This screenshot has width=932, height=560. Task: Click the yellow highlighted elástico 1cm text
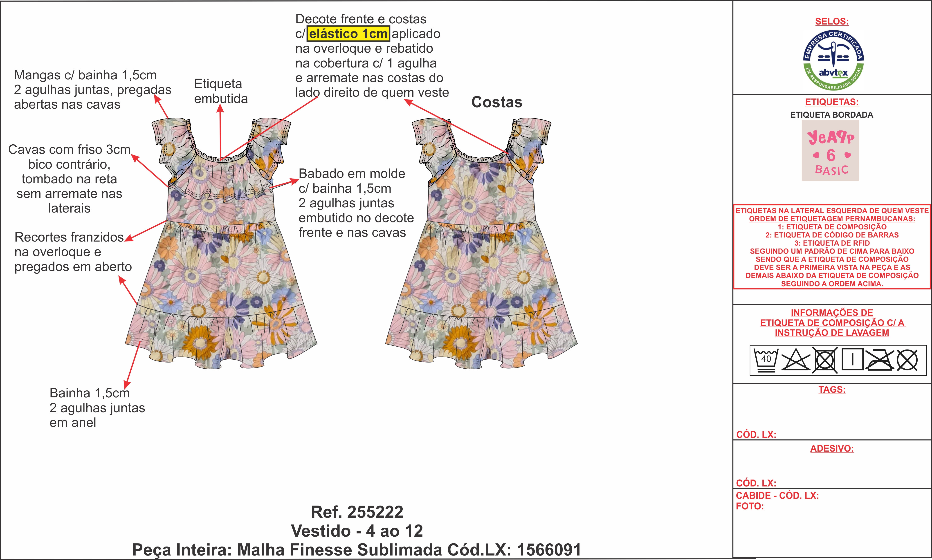[348, 34]
